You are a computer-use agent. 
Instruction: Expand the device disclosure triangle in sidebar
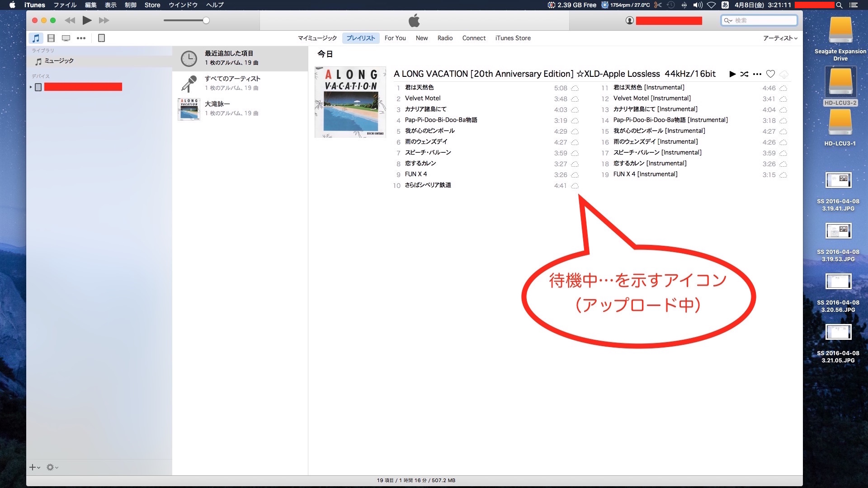(31, 87)
